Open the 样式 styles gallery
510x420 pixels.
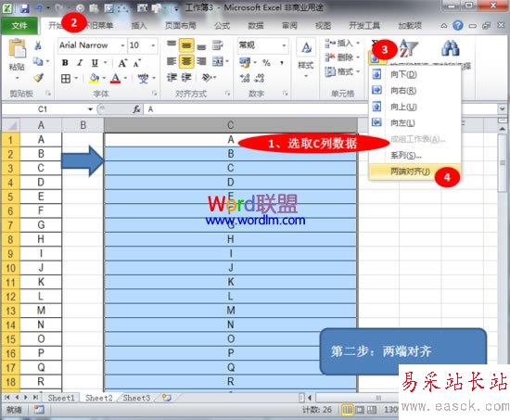pyautogui.click(x=306, y=58)
